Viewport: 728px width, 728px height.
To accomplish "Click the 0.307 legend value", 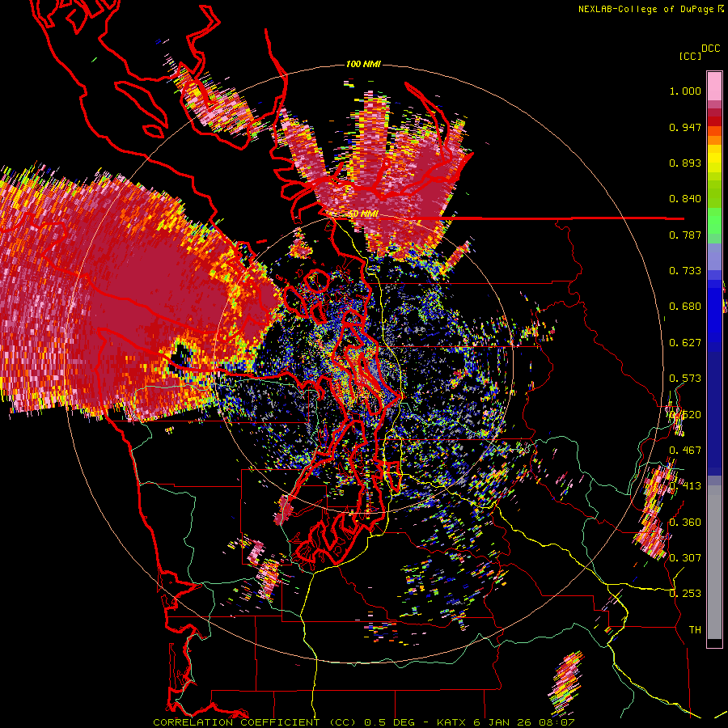I will pyautogui.click(x=685, y=558).
